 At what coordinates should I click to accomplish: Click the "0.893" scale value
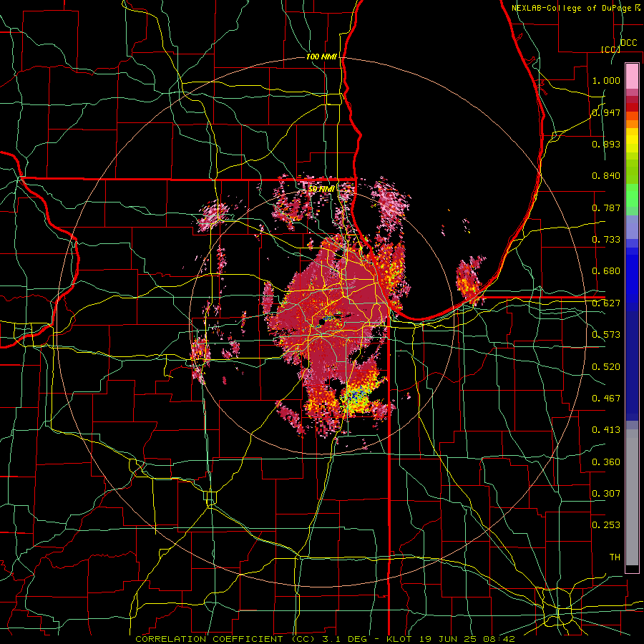(606, 144)
